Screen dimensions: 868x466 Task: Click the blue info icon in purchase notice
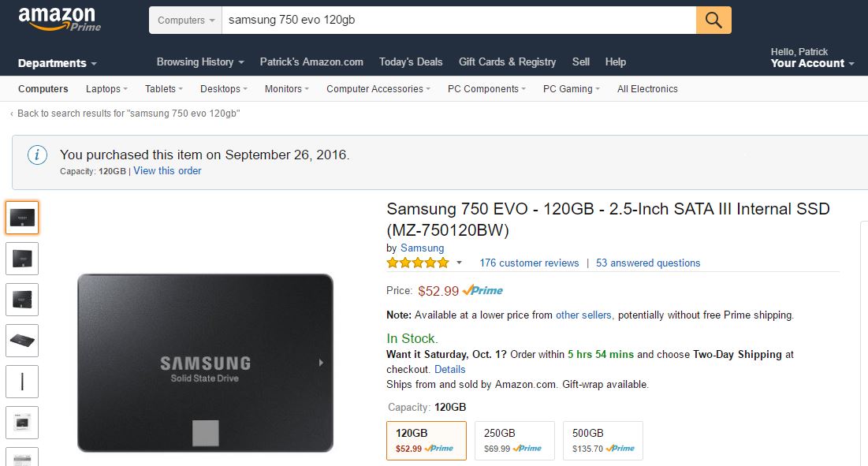pos(37,155)
